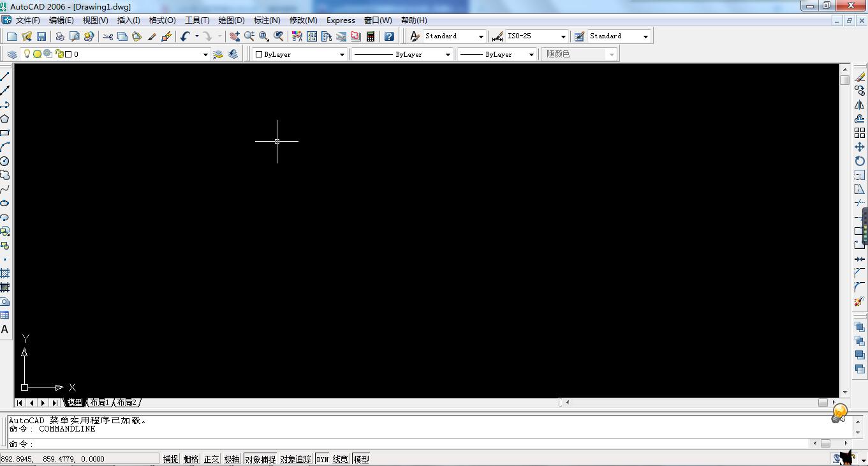Expand the layer 0 dropdown list
Viewport: 868px width, 466px height.
[205, 55]
